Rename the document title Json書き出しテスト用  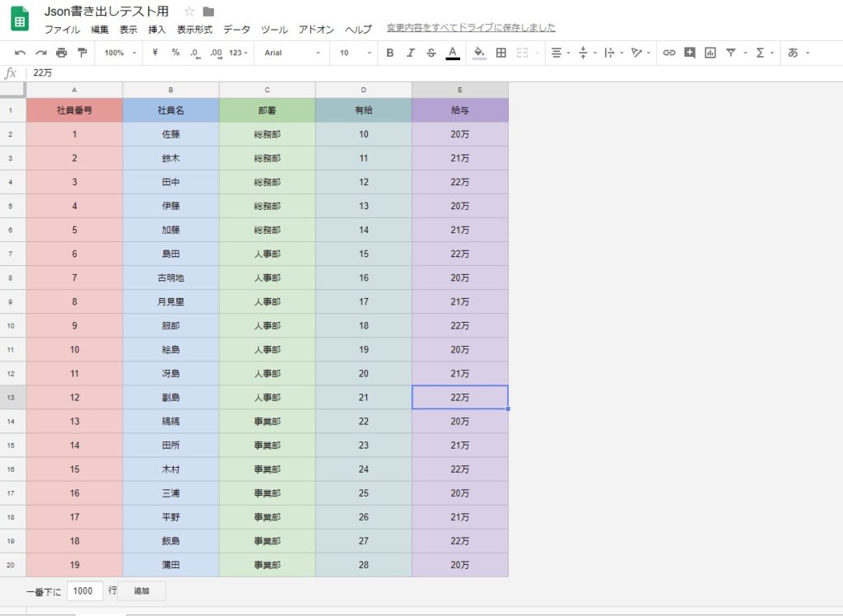pos(106,12)
